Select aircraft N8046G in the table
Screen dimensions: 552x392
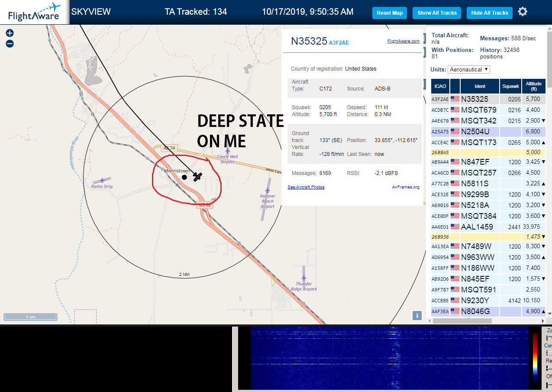coord(488,311)
